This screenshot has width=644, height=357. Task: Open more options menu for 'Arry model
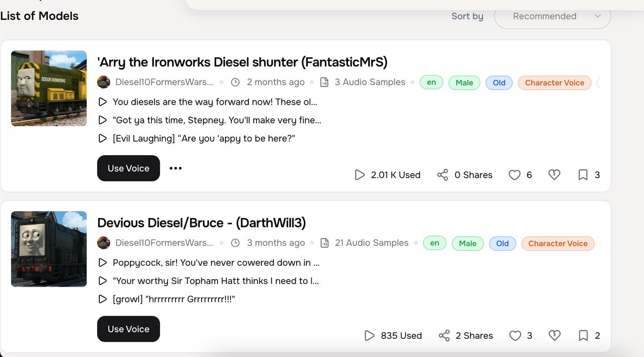[x=175, y=168]
